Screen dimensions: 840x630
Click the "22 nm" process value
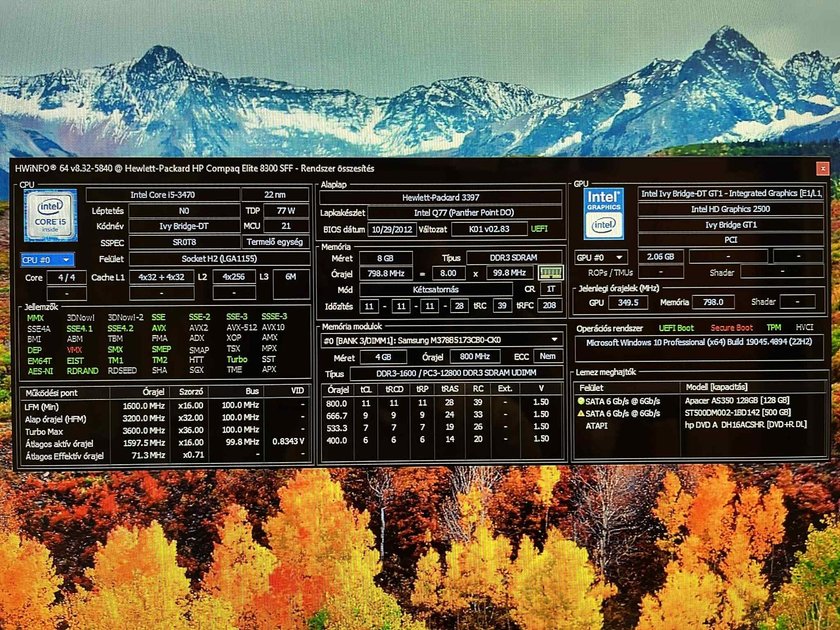point(275,195)
